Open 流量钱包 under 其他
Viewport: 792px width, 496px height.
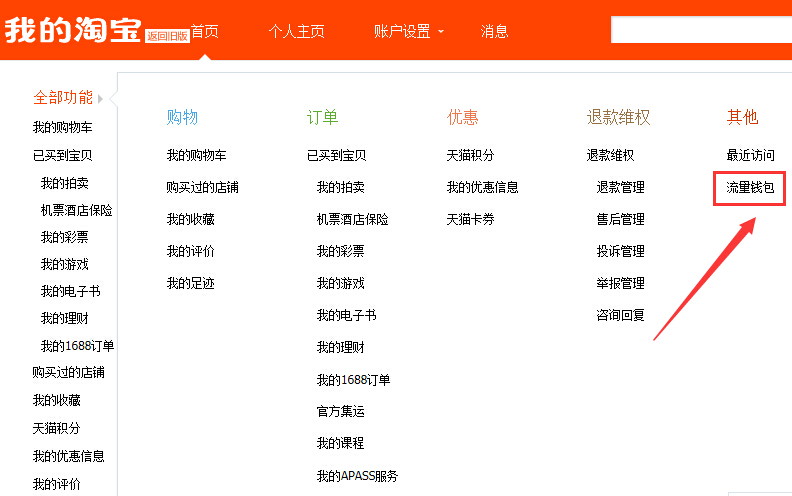pos(750,187)
